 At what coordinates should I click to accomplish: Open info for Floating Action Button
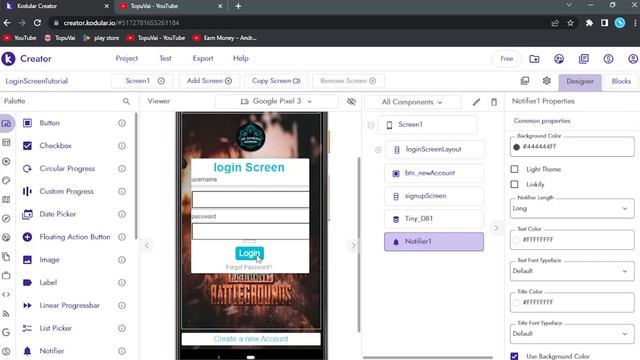[x=122, y=237]
